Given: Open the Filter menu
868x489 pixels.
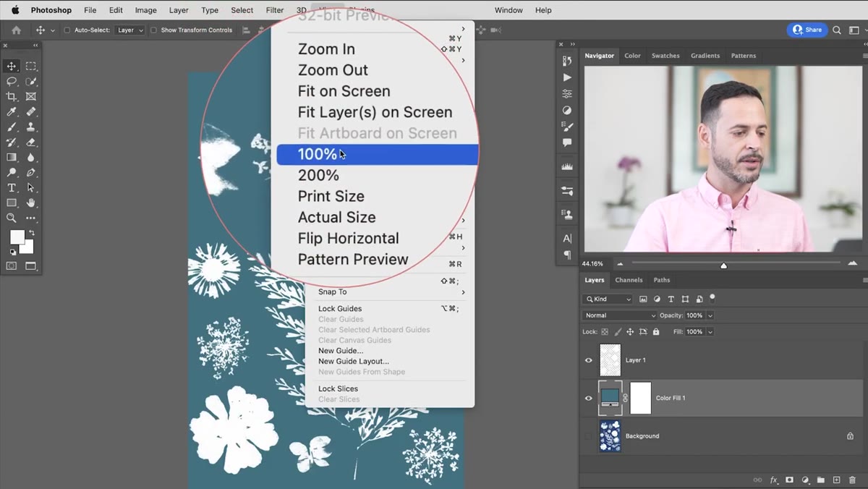Looking at the screenshot, I should [275, 10].
